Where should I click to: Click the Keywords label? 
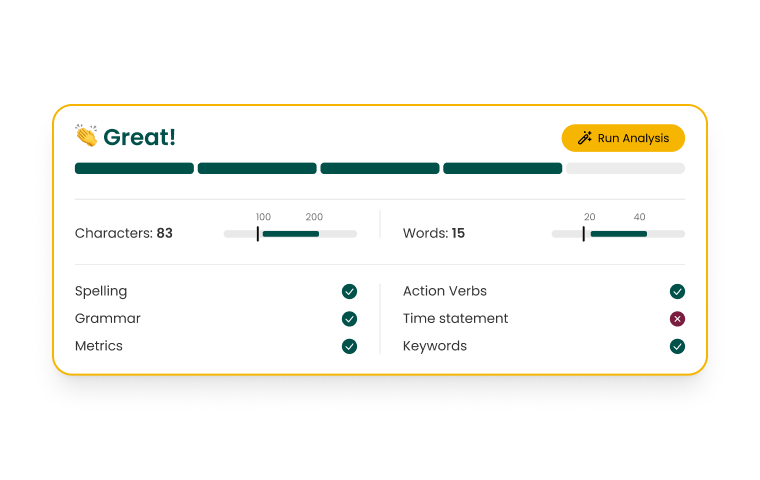tap(435, 346)
